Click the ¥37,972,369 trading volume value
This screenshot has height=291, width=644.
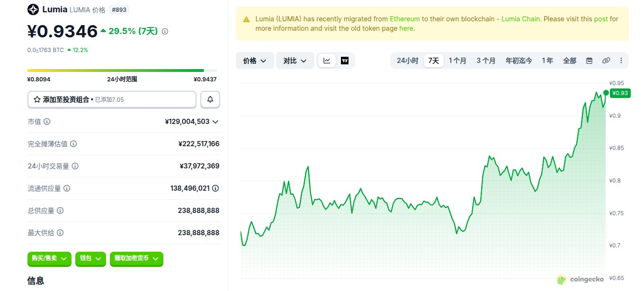click(200, 166)
